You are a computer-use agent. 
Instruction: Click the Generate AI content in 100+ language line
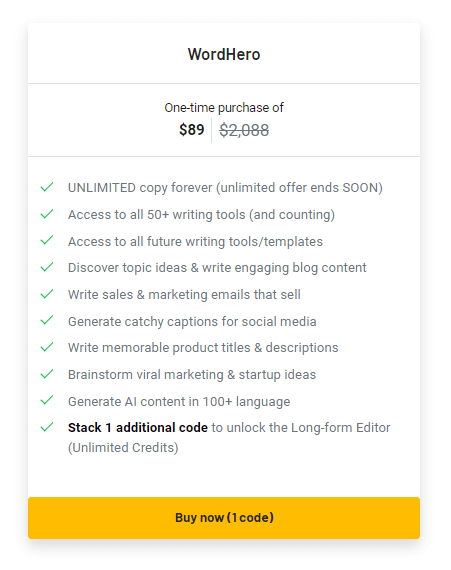pos(179,402)
